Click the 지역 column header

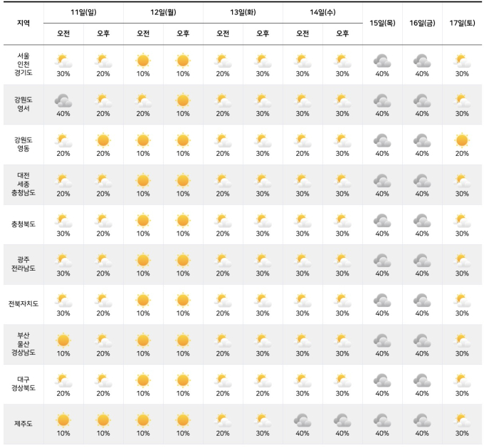[23, 24]
